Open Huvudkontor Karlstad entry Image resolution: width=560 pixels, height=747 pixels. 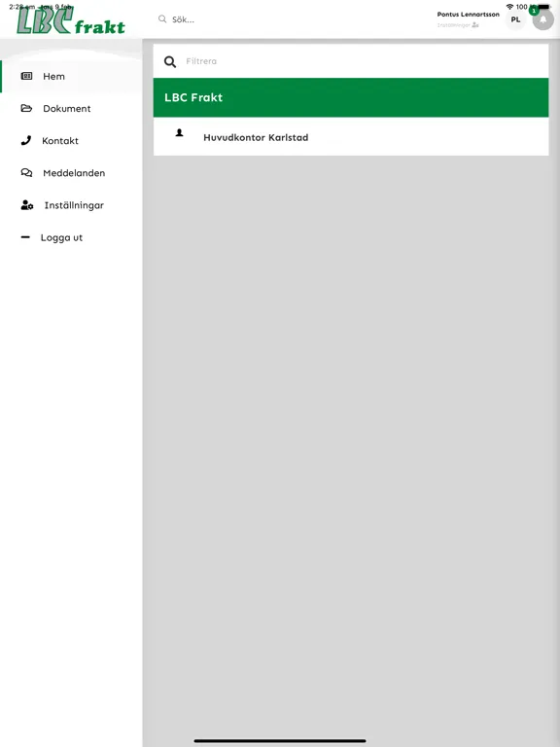(351, 137)
